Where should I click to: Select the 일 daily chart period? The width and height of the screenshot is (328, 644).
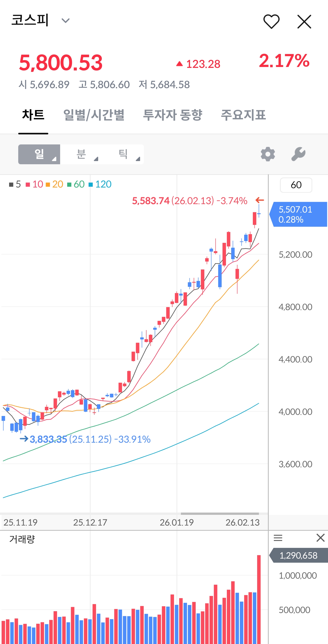(x=39, y=154)
